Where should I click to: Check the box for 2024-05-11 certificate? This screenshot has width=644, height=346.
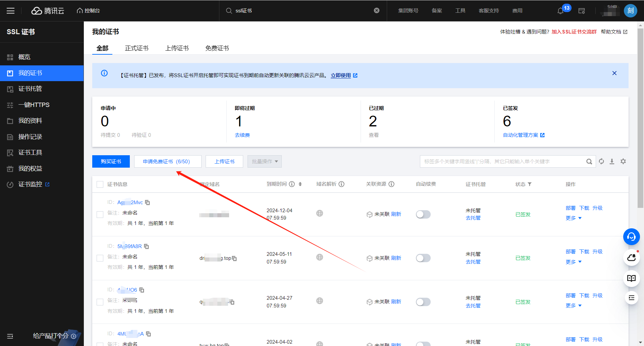pos(100,258)
